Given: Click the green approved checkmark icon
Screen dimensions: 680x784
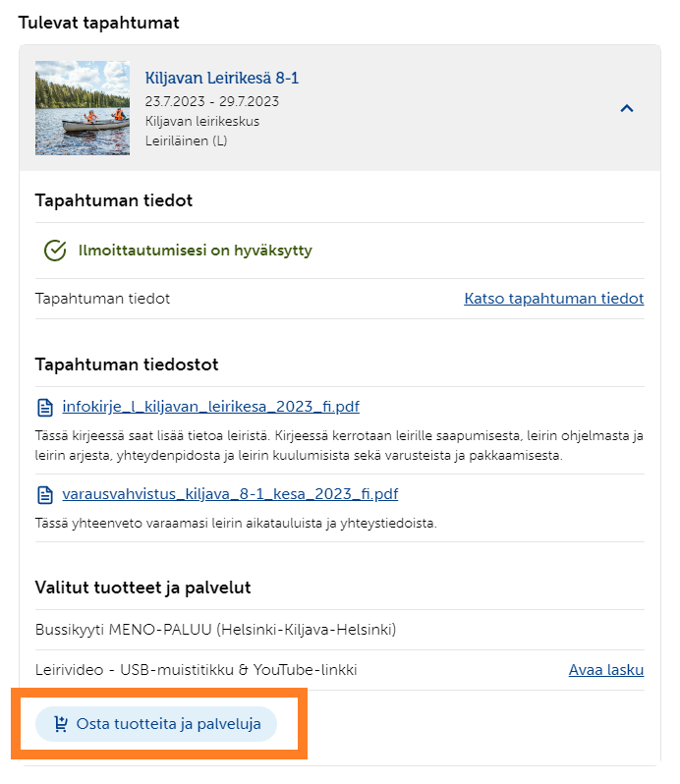Looking at the screenshot, I should pyautogui.click(x=55, y=250).
